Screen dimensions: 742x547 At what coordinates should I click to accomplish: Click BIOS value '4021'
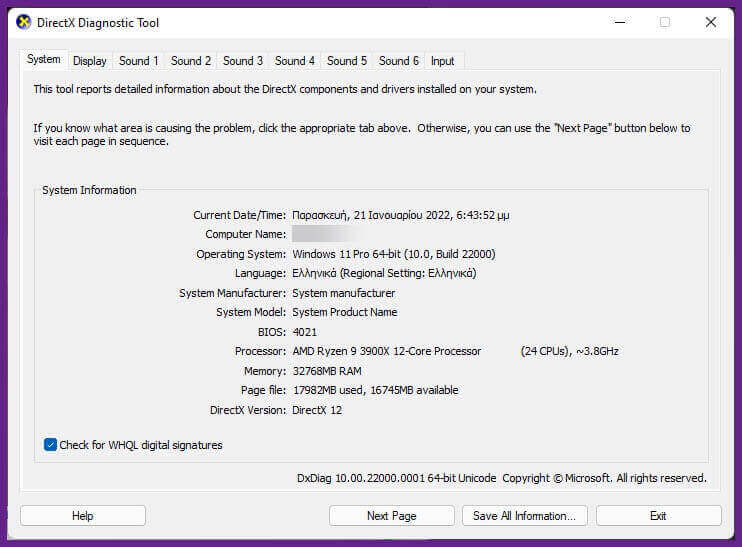coord(305,332)
